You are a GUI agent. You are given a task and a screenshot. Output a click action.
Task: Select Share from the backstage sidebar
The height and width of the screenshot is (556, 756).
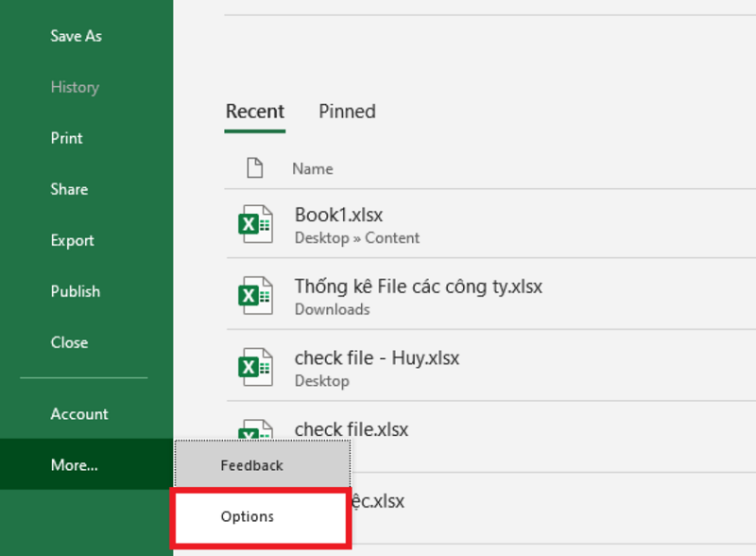(69, 189)
